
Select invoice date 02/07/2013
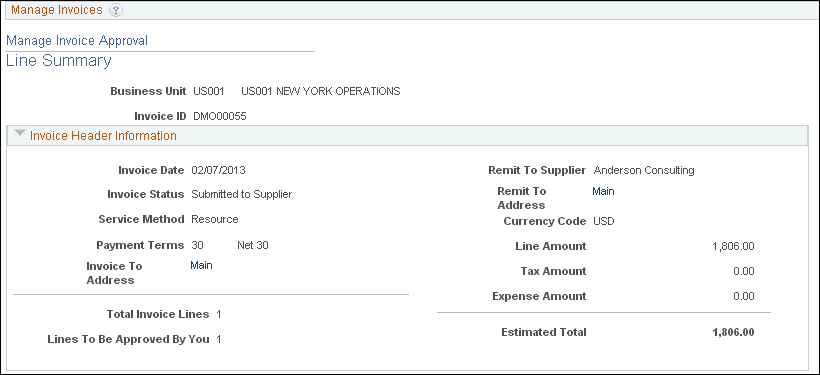[218, 170]
